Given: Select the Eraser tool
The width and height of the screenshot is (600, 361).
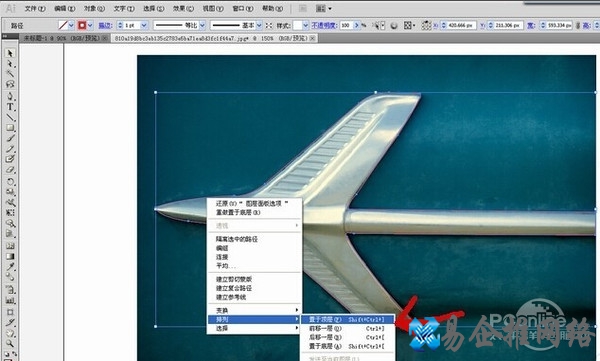Looking at the screenshot, I should click(x=10, y=170).
